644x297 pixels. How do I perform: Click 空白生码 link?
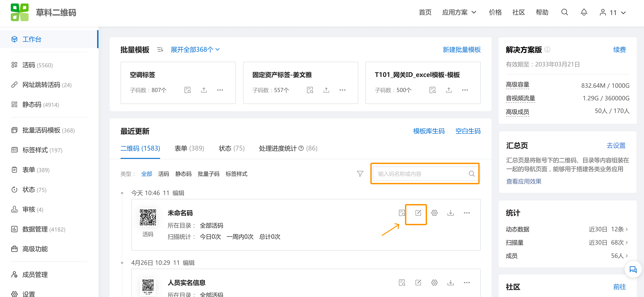[x=468, y=131]
